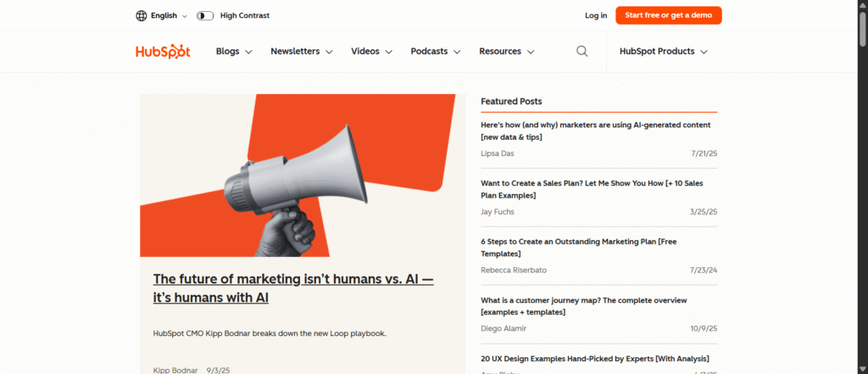Expand the English language dropdown
This screenshot has height=374, width=868.
tap(164, 15)
